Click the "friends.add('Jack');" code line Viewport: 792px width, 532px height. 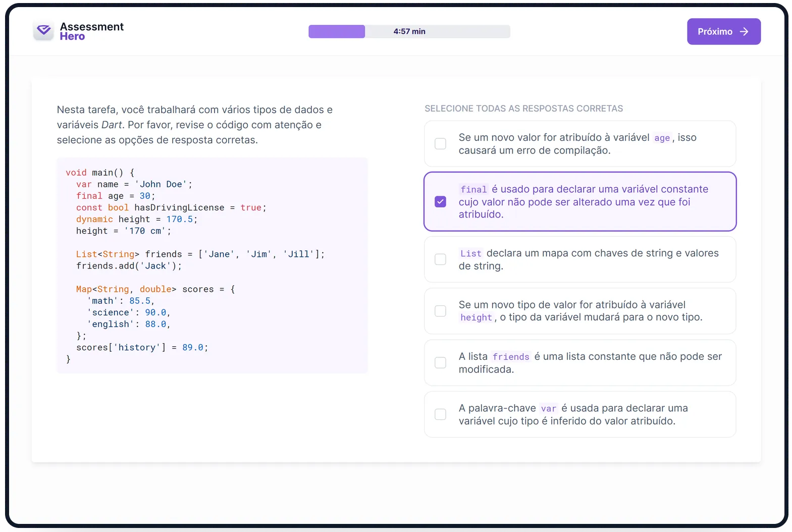pyautogui.click(x=129, y=265)
